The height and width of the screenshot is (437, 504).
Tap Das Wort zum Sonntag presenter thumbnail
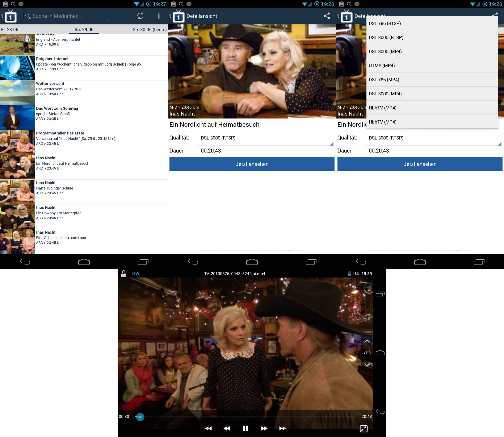click(17, 117)
